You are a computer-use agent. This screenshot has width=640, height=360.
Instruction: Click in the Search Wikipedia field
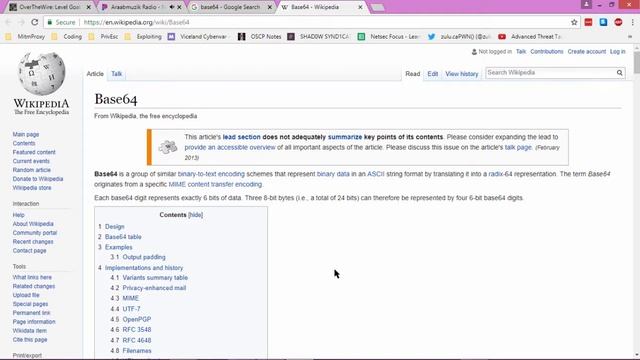[x=551, y=73]
